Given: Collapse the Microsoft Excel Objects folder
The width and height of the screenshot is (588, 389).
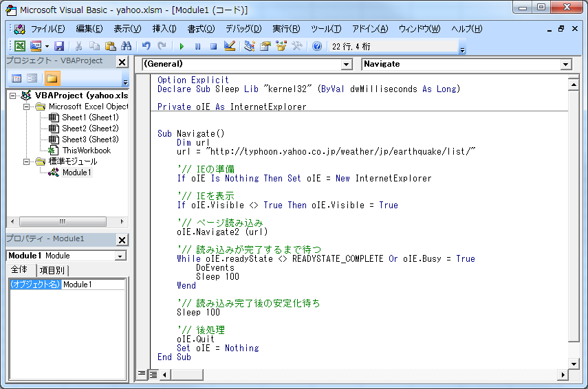Looking at the screenshot, I should click(26, 107).
